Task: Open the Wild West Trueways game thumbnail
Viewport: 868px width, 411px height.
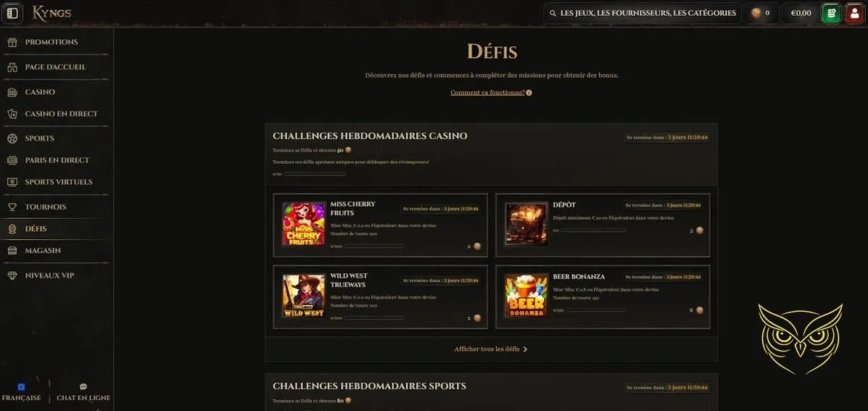Action: [303, 296]
